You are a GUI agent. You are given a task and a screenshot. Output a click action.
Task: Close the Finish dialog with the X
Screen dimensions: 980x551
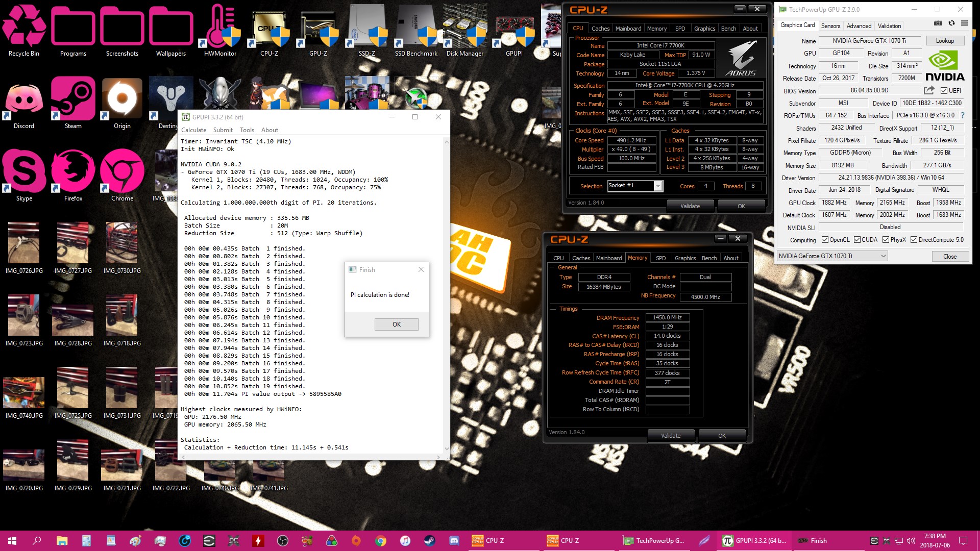point(421,269)
